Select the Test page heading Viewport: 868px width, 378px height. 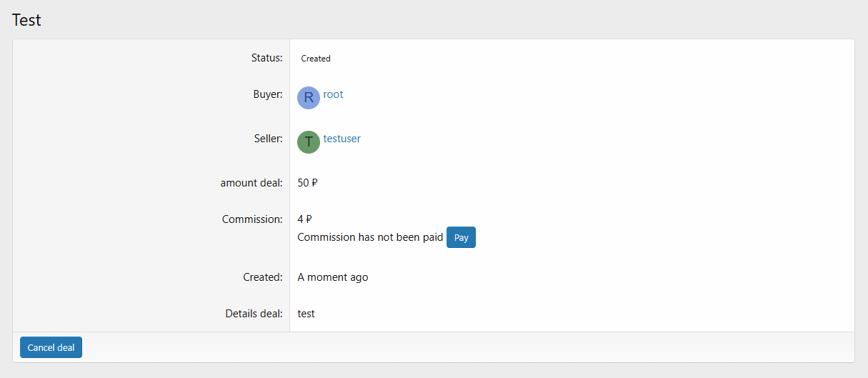point(26,20)
